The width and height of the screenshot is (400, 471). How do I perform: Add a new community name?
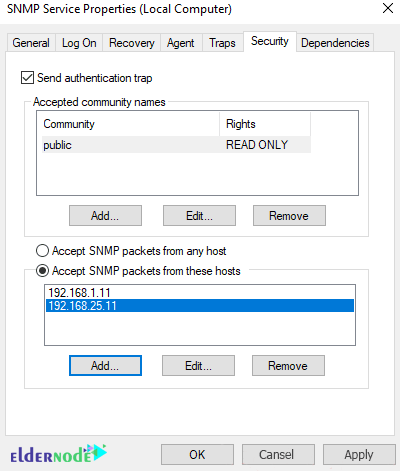pos(105,216)
